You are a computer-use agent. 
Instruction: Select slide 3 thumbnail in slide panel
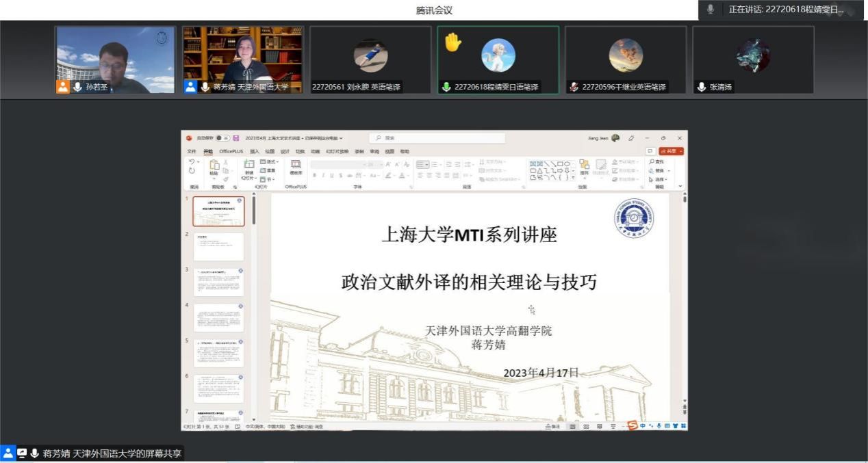[x=218, y=282]
